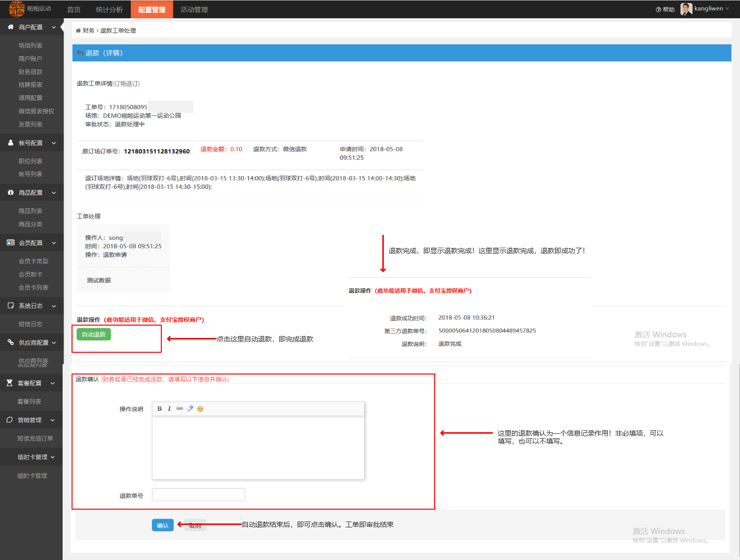The width and height of the screenshot is (740, 560).
Task: Open 套餐列表 in the sidebar
Action: click(30, 402)
